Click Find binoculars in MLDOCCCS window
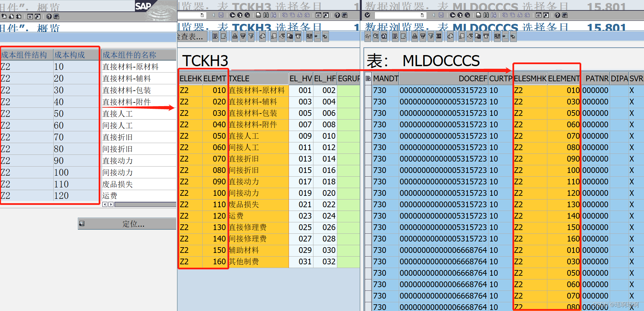The image size is (644, 311). [486, 15]
